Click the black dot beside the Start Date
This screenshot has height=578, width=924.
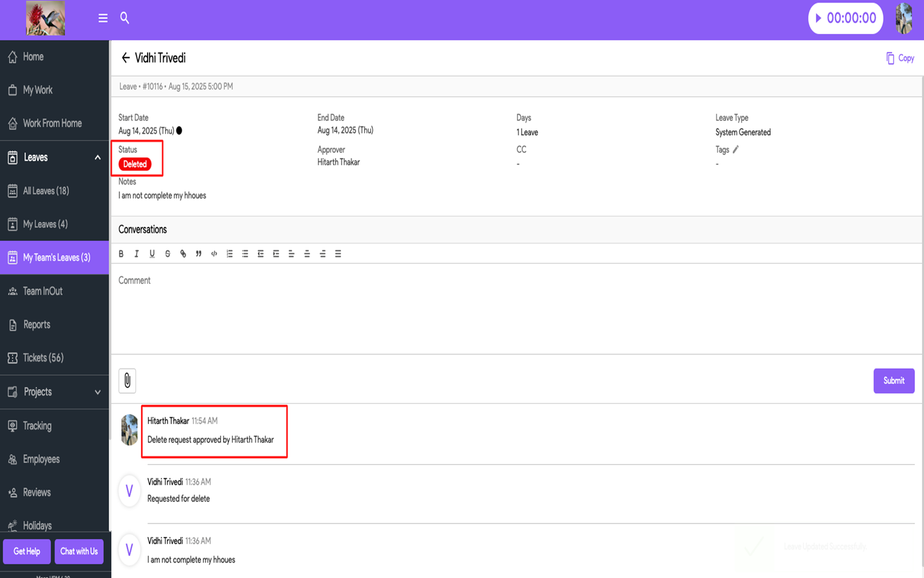[179, 130]
